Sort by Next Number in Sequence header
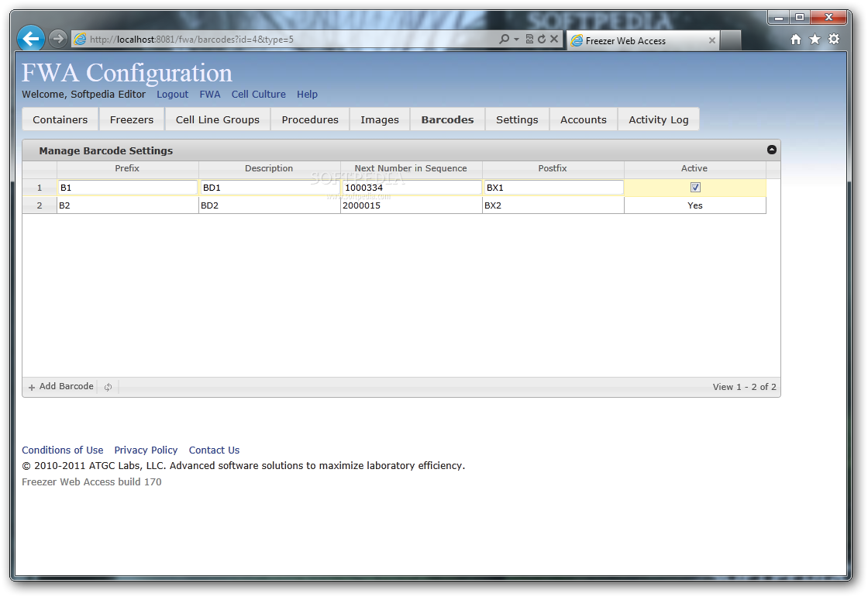 coord(411,168)
